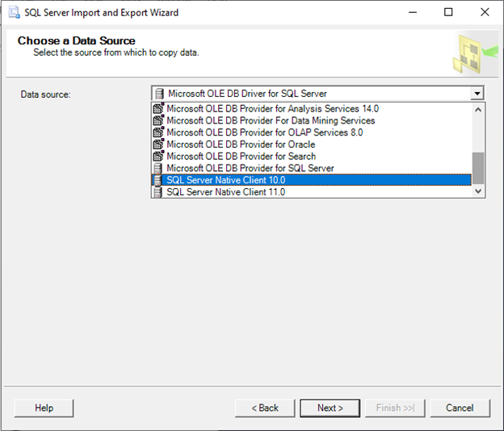
Task: Click icon beside Provider for Search
Action: click(158, 156)
